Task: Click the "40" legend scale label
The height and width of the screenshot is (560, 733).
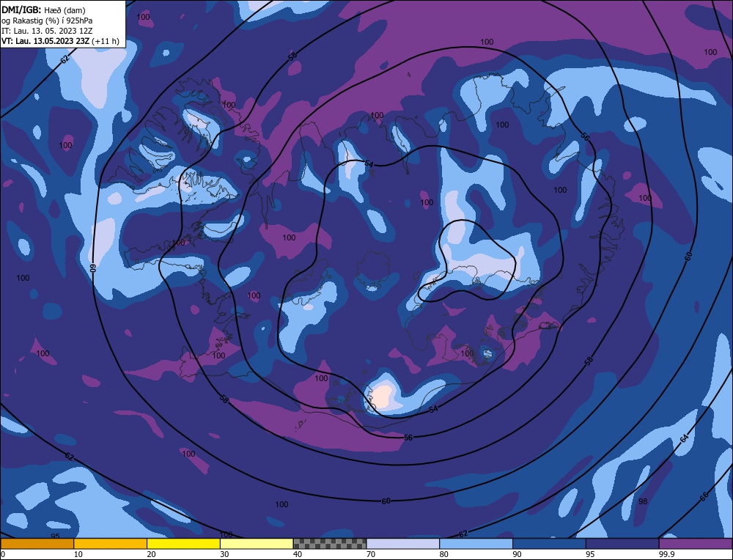Action: (x=298, y=554)
